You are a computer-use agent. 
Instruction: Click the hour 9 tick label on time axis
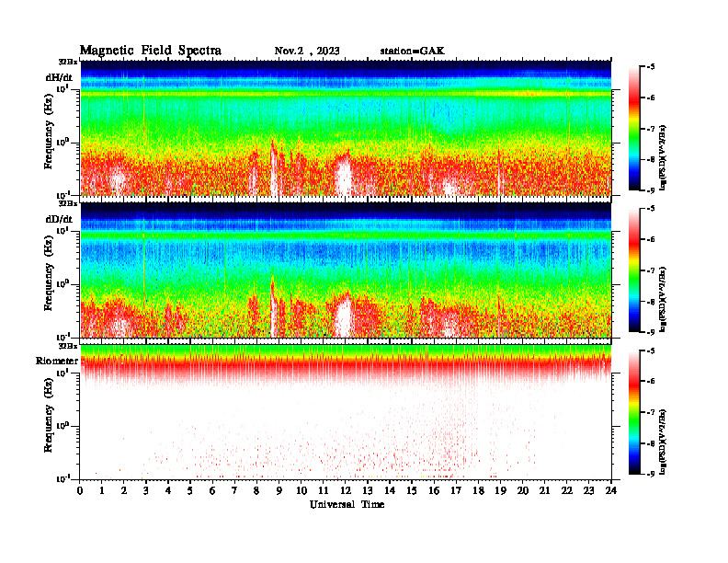(279, 491)
